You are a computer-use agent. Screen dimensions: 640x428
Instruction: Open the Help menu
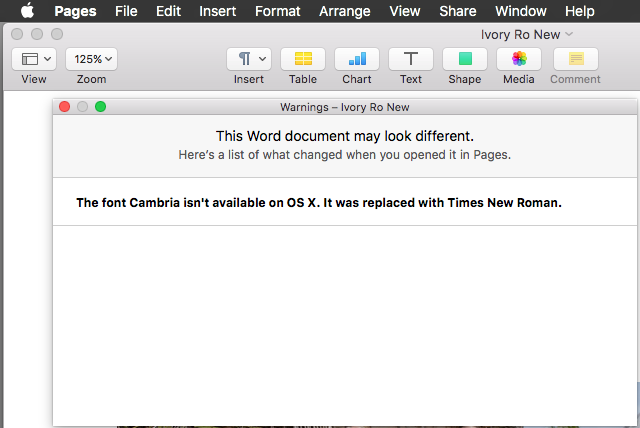pyautogui.click(x=579, y=11)
